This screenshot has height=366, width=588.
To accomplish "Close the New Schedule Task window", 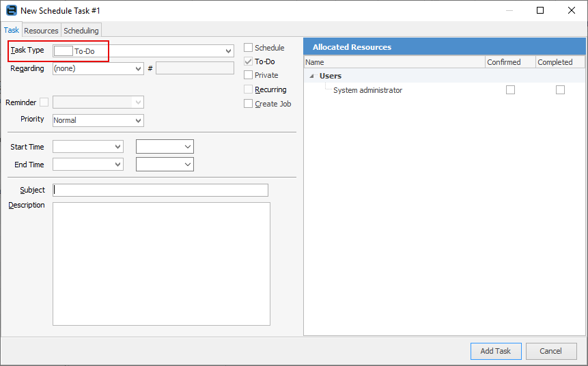I will coord(572,10).
